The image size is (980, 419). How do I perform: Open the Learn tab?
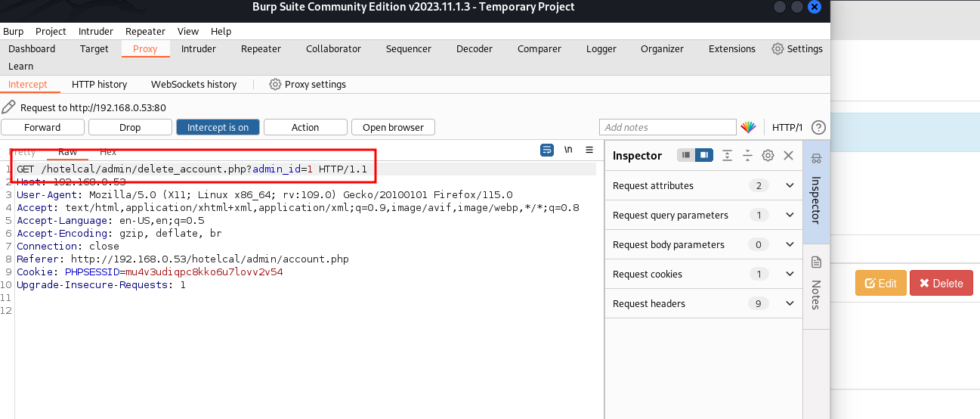coord(21,66)
